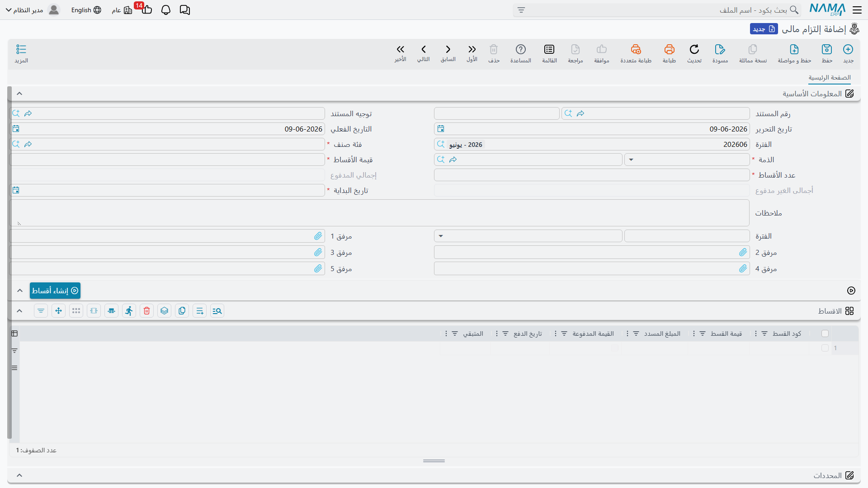Click the play icon at the right of the إنشاء أقساط bar
868x488 pixels.
pyautogui.click(x=851, y=291)
